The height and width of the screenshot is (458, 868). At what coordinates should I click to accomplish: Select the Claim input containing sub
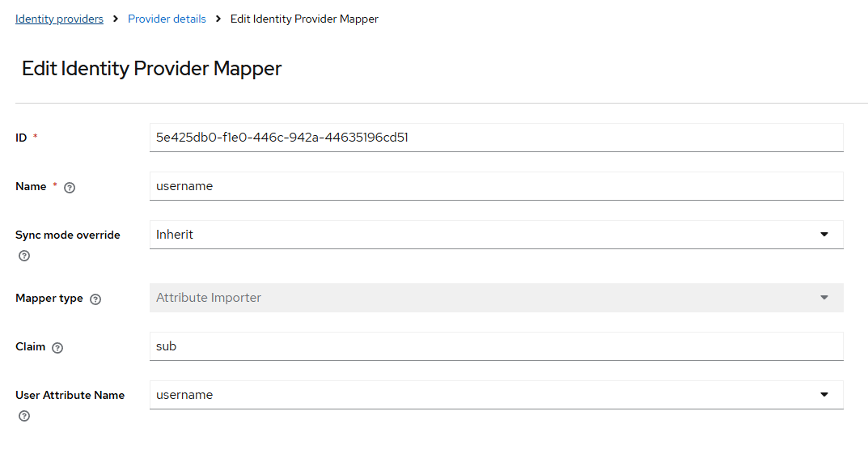(x=496, y=346)
